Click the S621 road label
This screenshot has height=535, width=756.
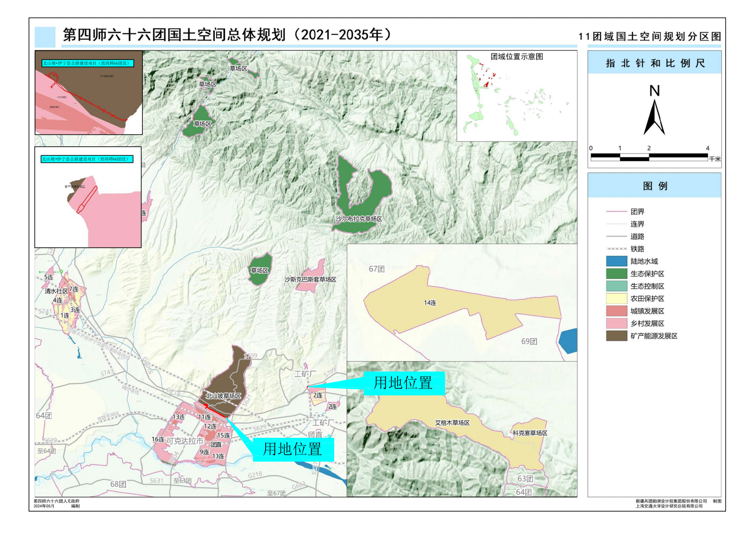click(x=247, y=401)
